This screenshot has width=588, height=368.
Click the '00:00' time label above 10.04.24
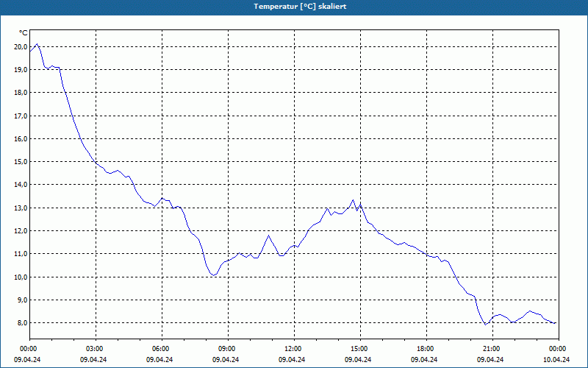(x=559, y=349)
